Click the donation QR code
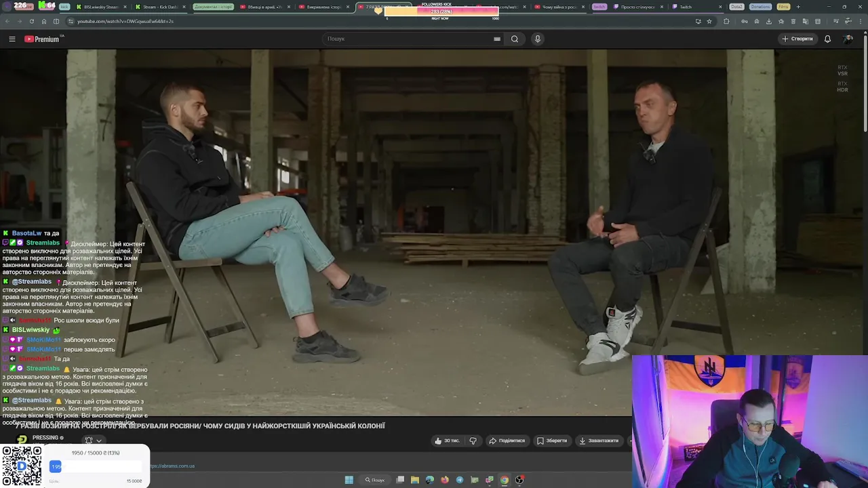Screen dimensions: 868x488 21,466
